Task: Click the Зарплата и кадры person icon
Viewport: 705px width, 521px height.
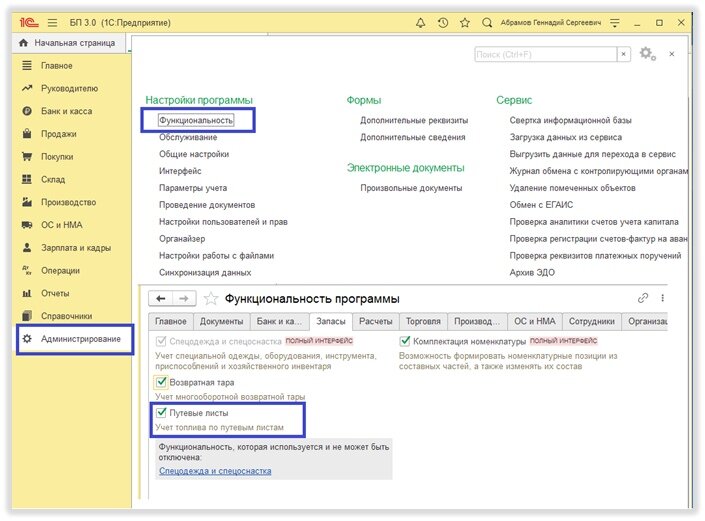Action: (x=27, y=248)
